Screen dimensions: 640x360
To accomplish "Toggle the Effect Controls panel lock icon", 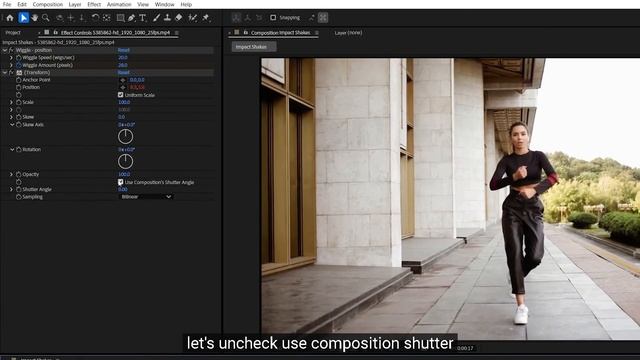I will [56, 32].
